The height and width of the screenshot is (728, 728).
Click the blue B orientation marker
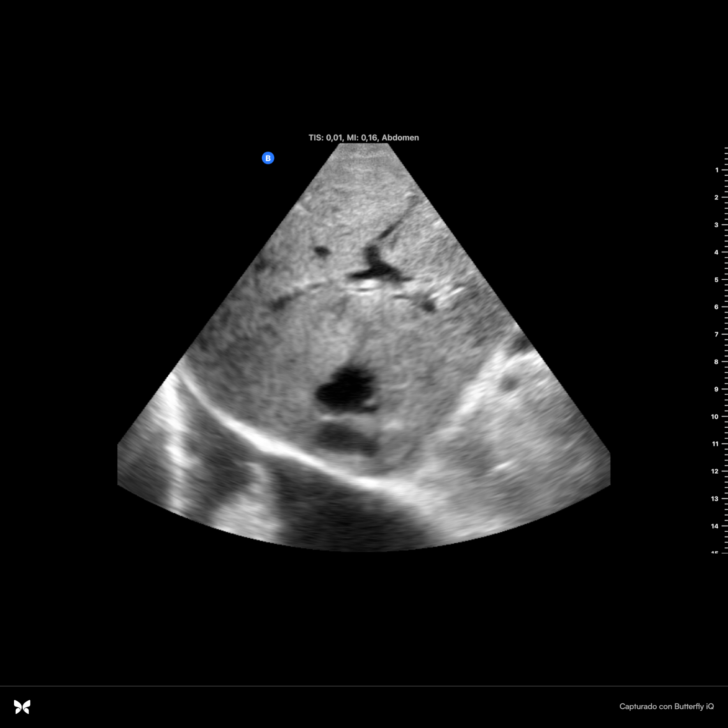[x=268, y=158]
